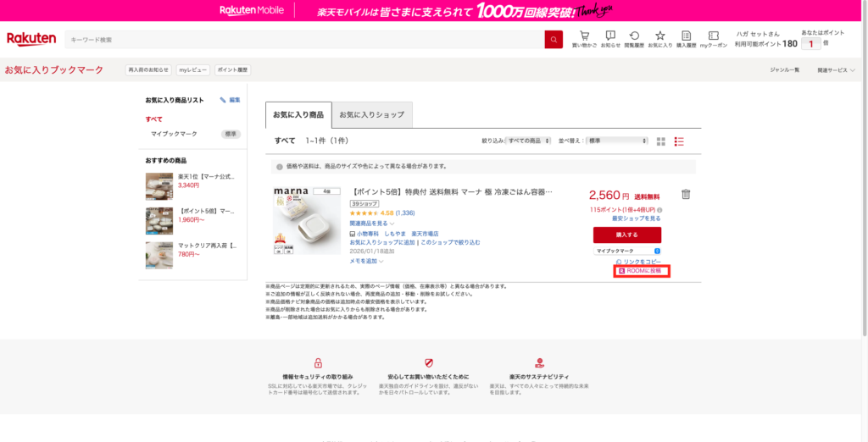
Task: Select すべて in the favorites list sidebar
Action: [x=154, y=119]
